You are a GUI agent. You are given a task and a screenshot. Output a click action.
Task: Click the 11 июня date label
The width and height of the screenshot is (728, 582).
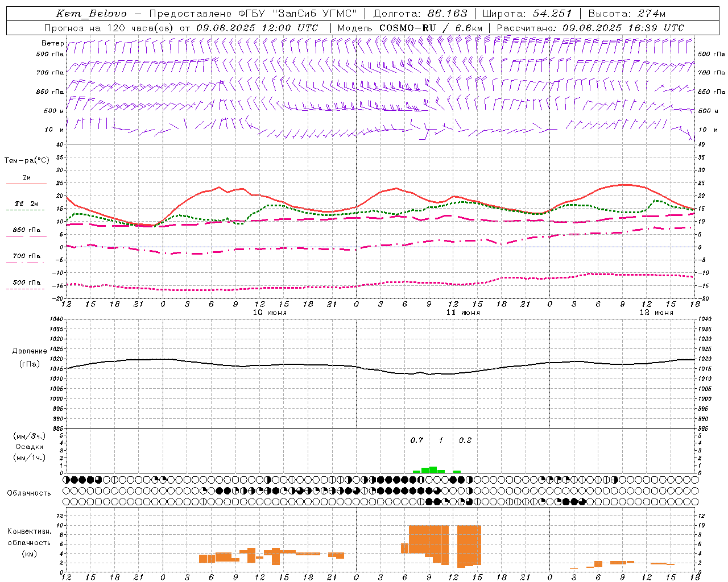click(x=462, y=313)
